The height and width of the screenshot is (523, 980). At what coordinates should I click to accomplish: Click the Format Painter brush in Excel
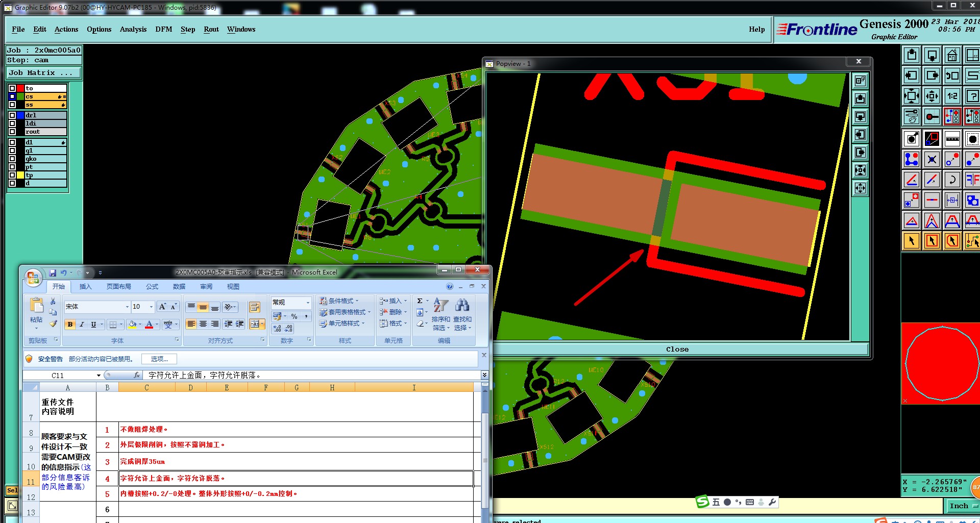click(53, 323)
